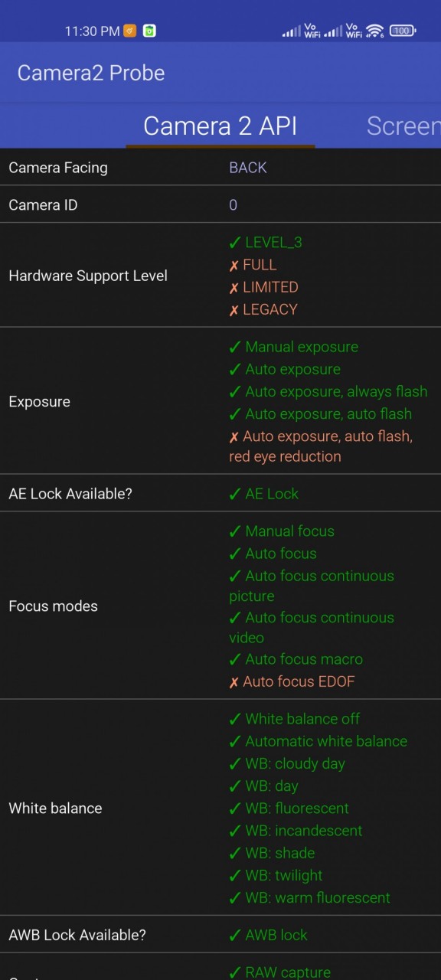Tap the Camera2 Probe app title
441x980 pixels.
coord(91,73)
